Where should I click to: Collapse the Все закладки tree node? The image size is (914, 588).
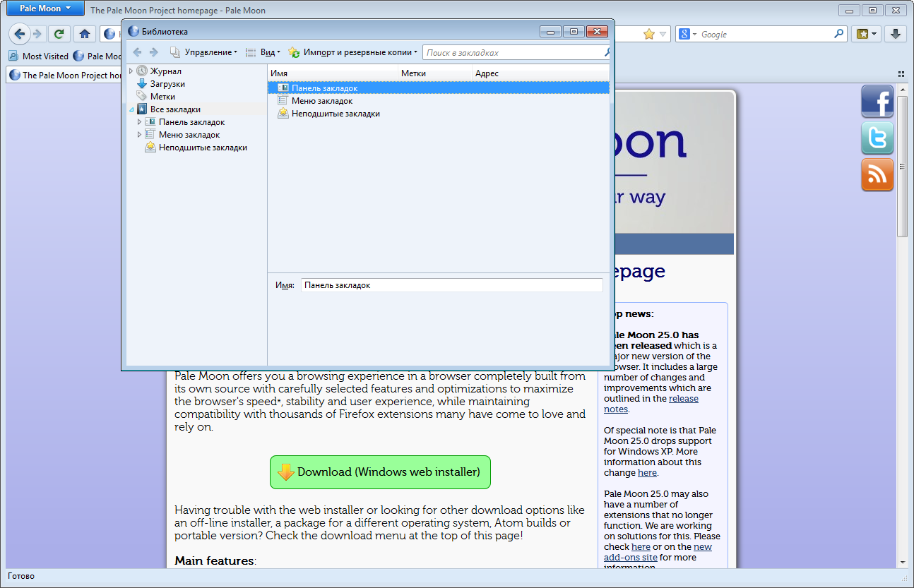(x=131, y=109)
